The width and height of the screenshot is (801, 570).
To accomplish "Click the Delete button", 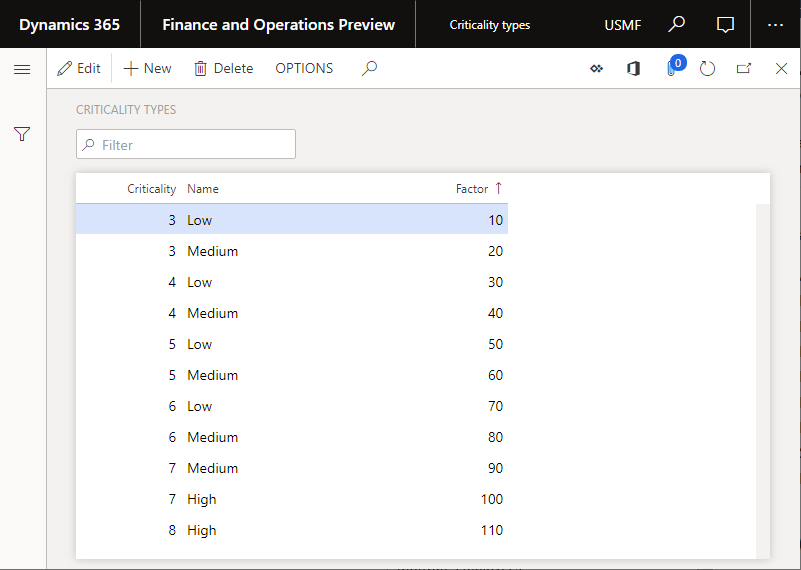I will tap(223, 68).
